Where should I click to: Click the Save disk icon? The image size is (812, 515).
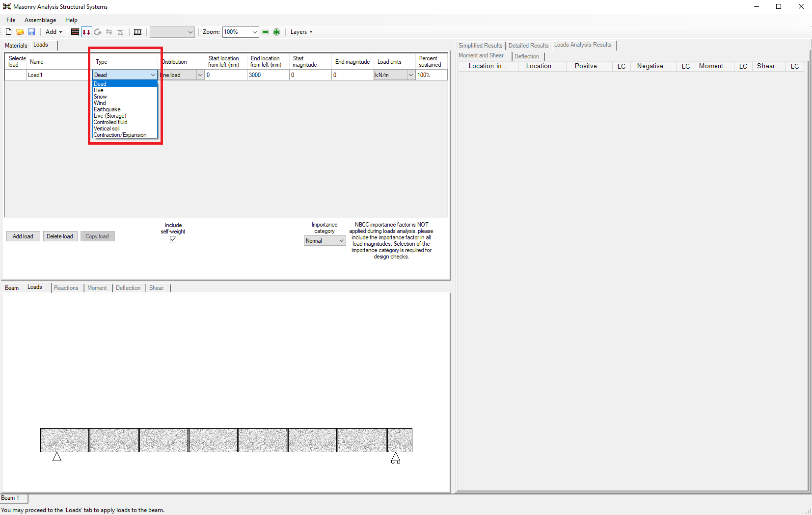[31, 32]
